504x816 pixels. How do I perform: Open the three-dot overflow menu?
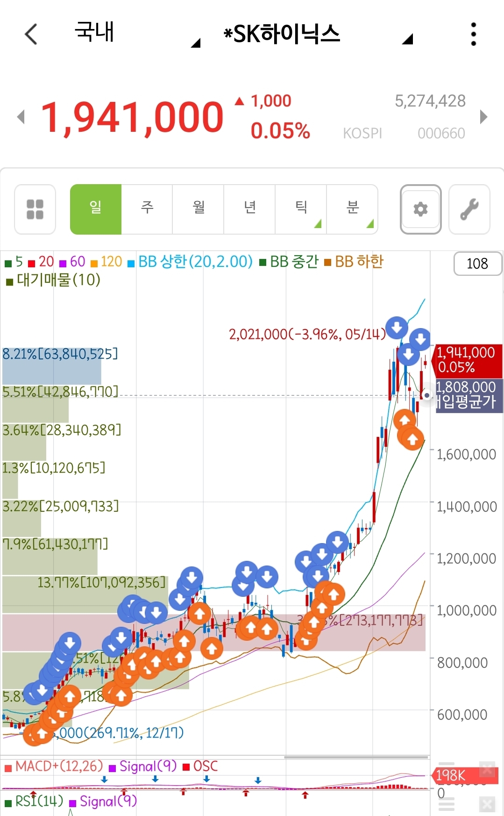click(474, 34)
